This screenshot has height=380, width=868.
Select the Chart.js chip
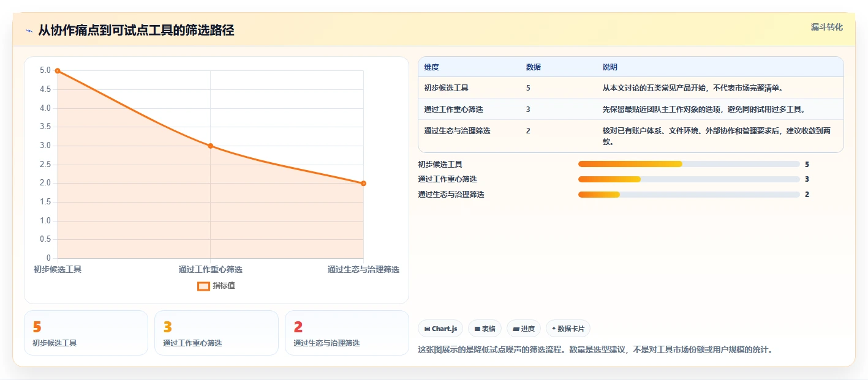pyautogui.click(x=440, y=329)
